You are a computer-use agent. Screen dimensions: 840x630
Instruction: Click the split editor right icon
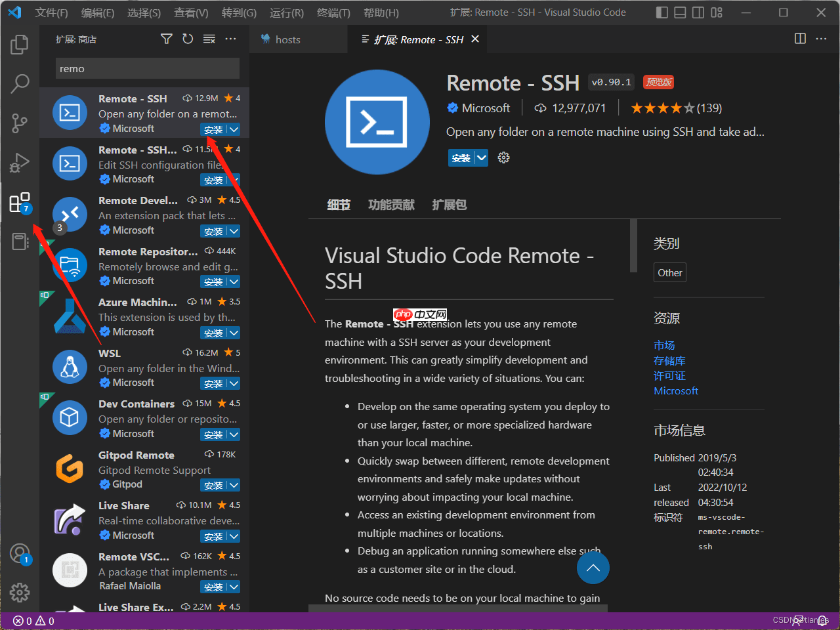800,39
